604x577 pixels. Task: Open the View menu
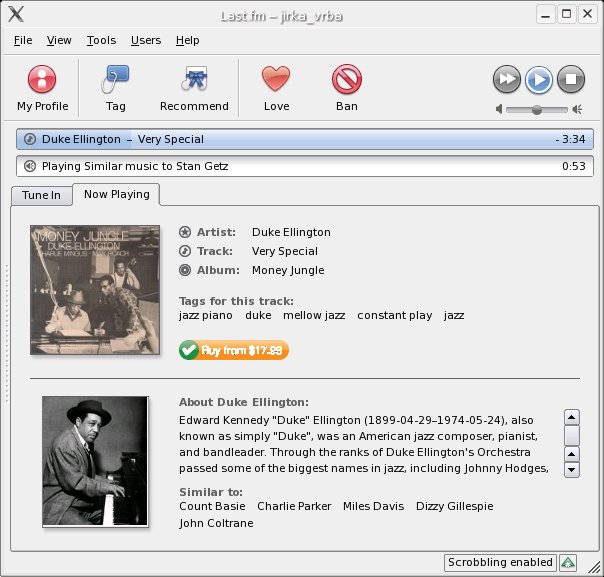(59, 40)
